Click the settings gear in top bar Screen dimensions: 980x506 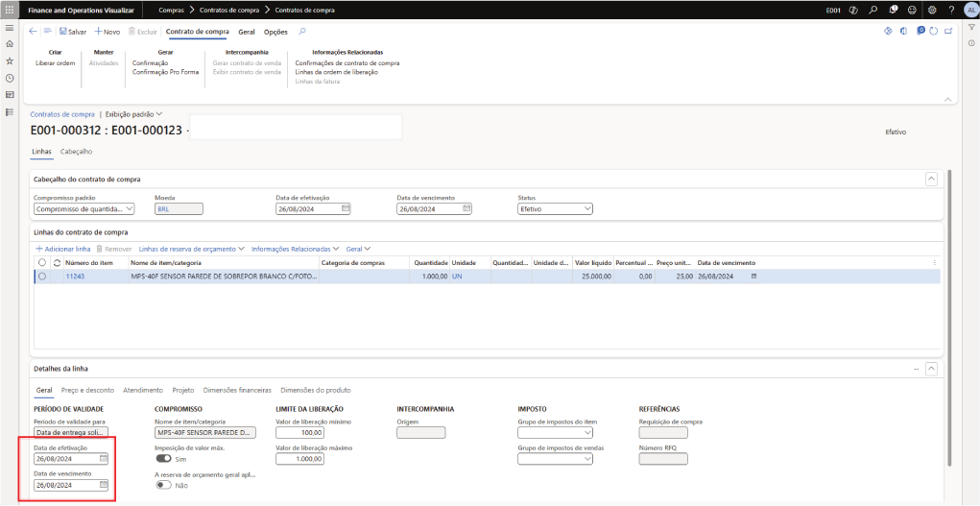pyautogui.click(x=931, y=10)
